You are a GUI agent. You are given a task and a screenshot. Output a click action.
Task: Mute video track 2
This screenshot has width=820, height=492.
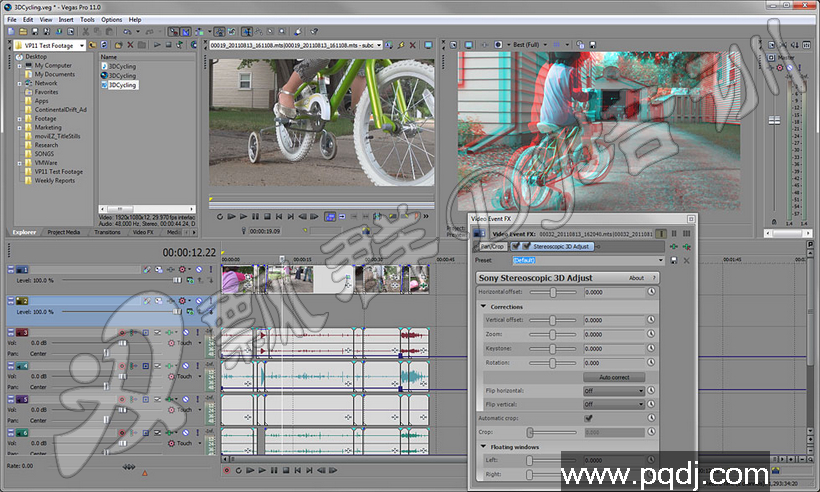[x=199, y=301]
